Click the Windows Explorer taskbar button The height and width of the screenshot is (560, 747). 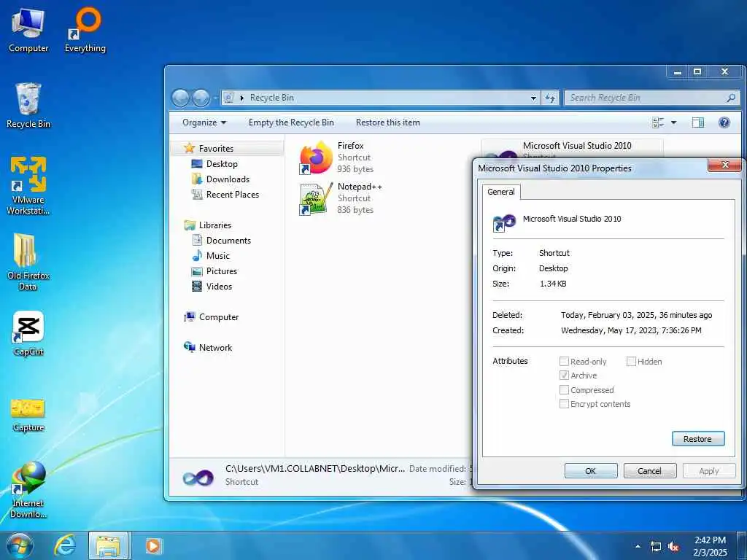[108, 545]
